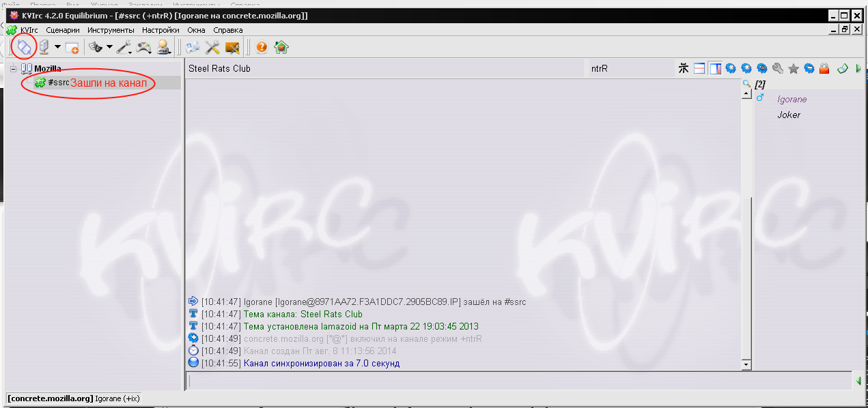868x408 pixels.
Task: Restore the inner channel window
Action: coord(845,30)
